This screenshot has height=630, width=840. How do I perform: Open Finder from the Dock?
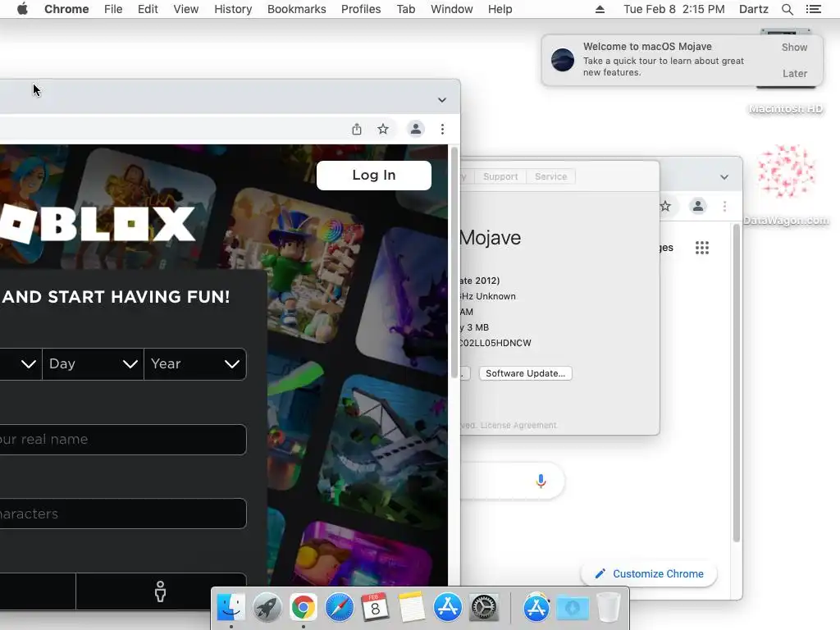(x=231, y=608)
